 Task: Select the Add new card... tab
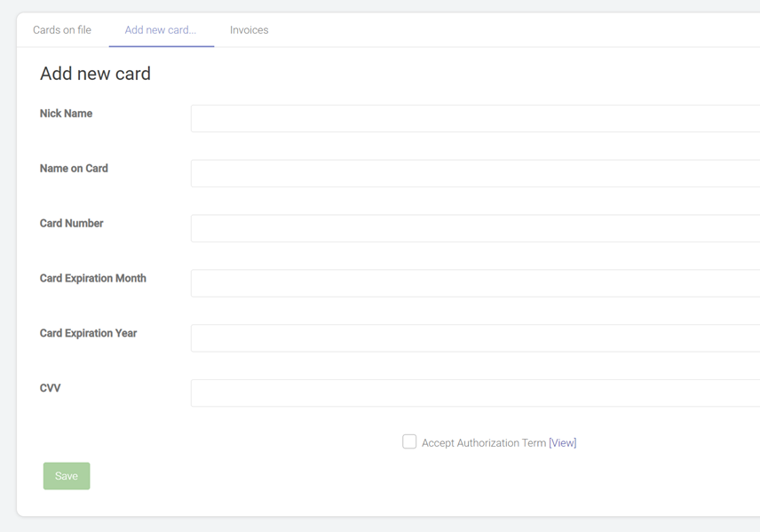(x=161, y=30)
